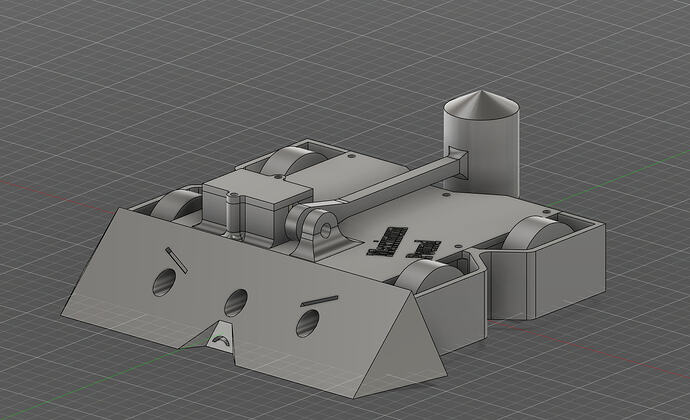Select the upper-left slanted slot on wedge
The width and height of the screenshot is (690, 420).
point(176,259)
